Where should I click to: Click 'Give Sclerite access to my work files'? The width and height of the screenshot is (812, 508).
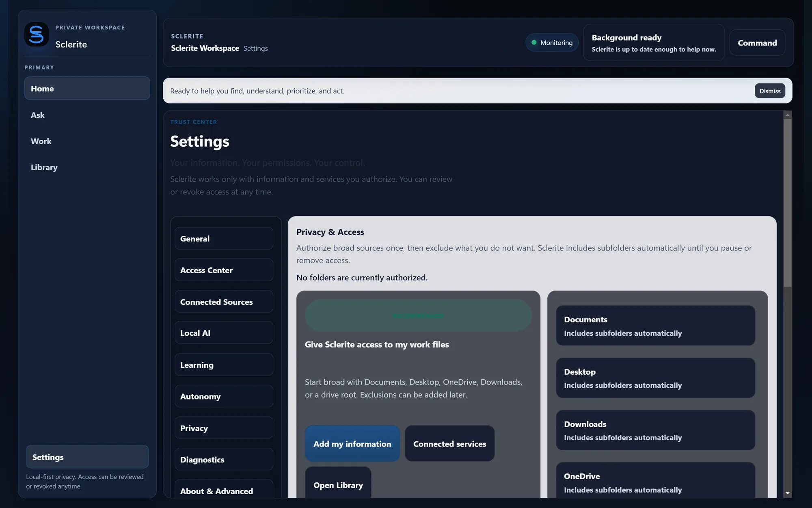click(x=377, y=345)
